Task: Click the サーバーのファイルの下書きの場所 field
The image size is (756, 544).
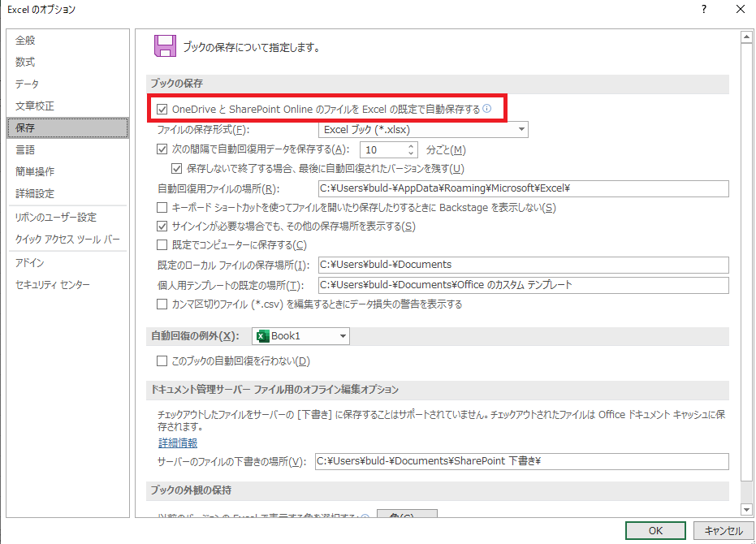Action: click(x=521, y=461)
